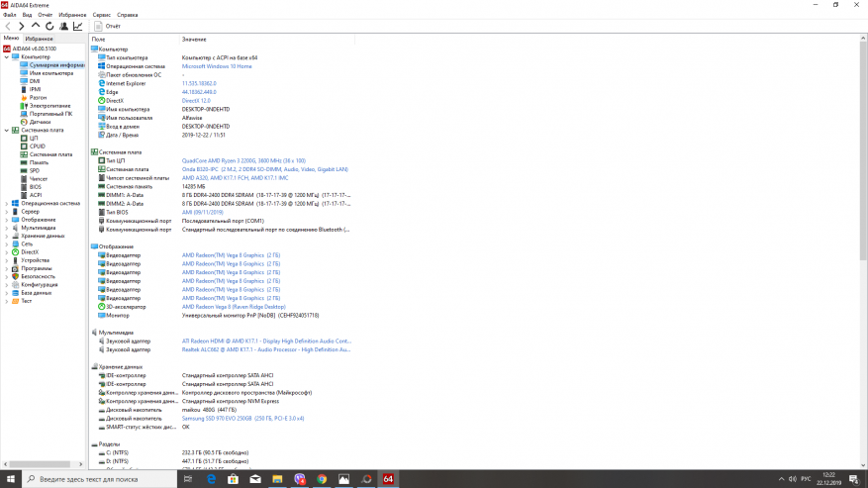Select the SPD tree item
868x488 pixels.
pos(35,170)
